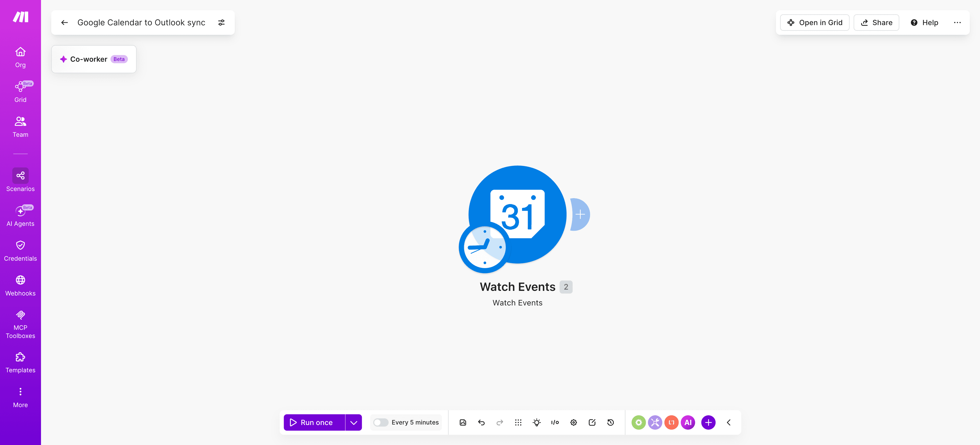Viewport: 980px width, 445px height.
Task: Open the notes icon
Action: tap(592, 422)
